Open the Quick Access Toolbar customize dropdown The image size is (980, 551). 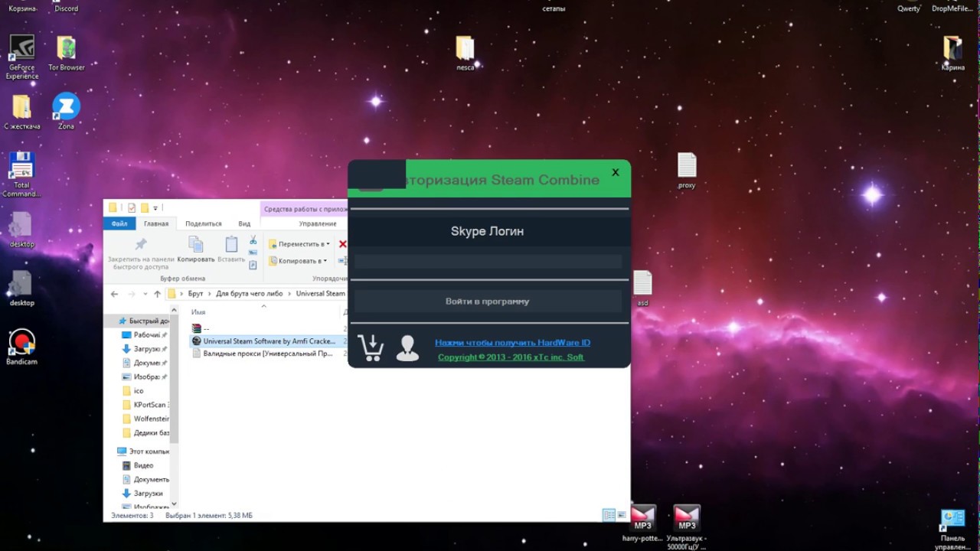(155, 208)
